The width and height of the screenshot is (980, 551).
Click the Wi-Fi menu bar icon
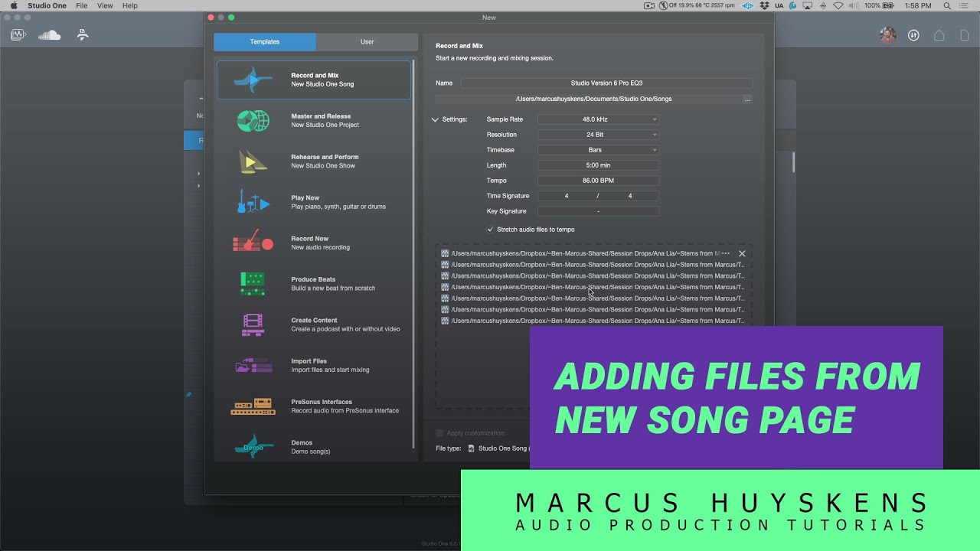(x=838, y=5)
